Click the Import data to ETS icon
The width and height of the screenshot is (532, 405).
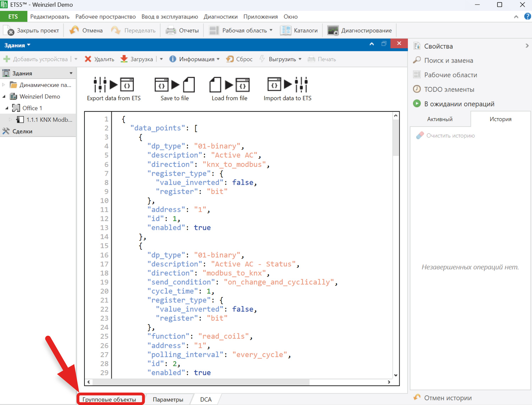(x=287, y=85)
